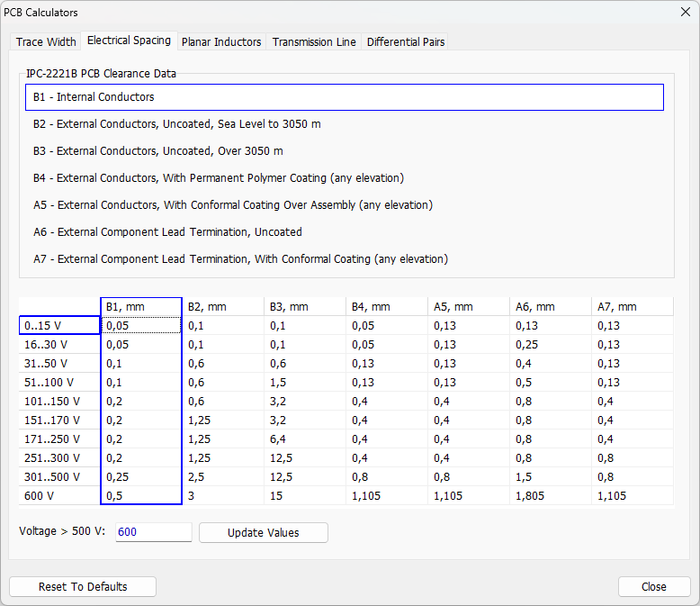Select A5 - Conformal Coating Over Assembly entry
The image size is (700, 606).
click(345, 205)
